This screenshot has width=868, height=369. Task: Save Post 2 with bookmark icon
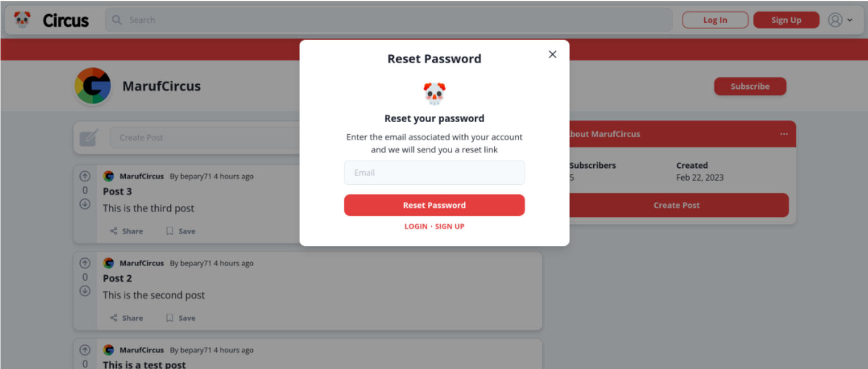coord(170,318)
